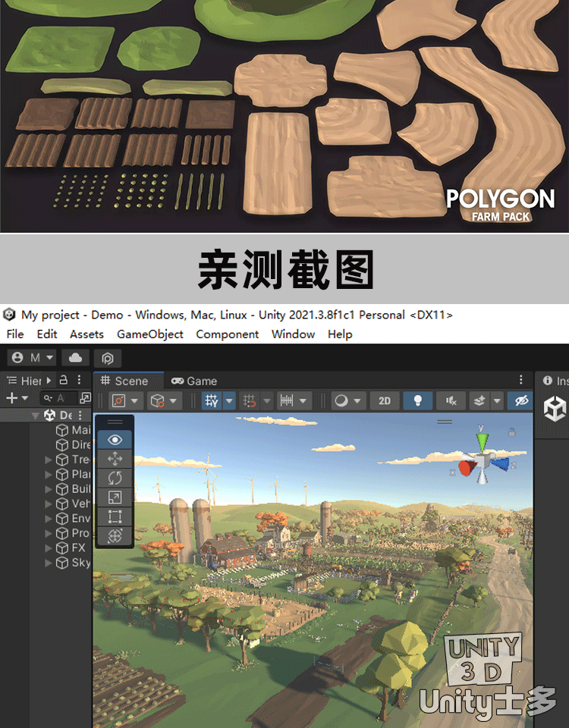Toggle grid snapping icon
This screenshot has height=728, width=569.
coord(250,400)
